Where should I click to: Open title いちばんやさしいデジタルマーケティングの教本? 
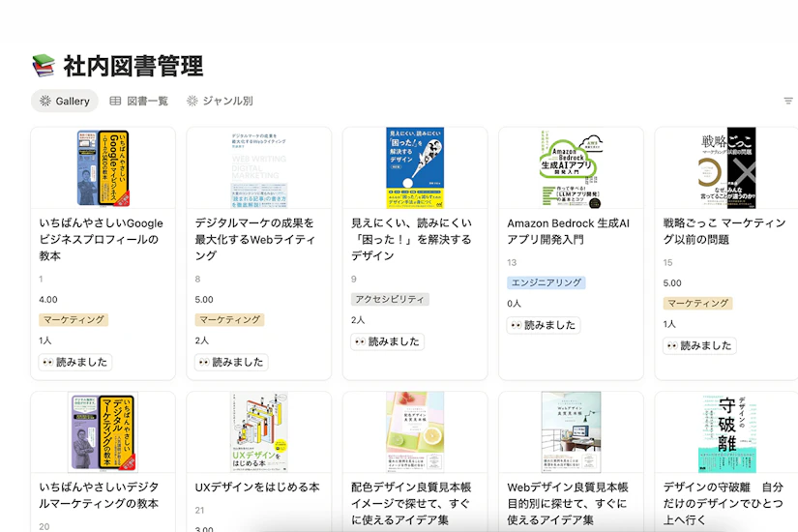99,495
